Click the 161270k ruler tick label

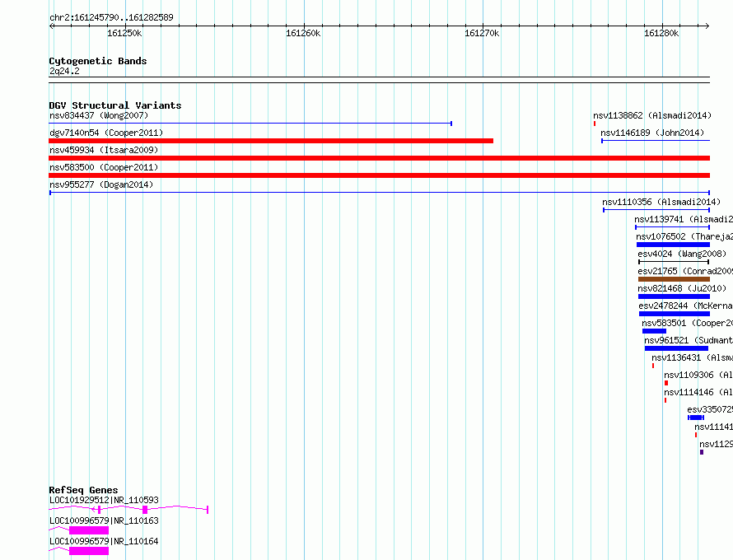click(482, 33)
